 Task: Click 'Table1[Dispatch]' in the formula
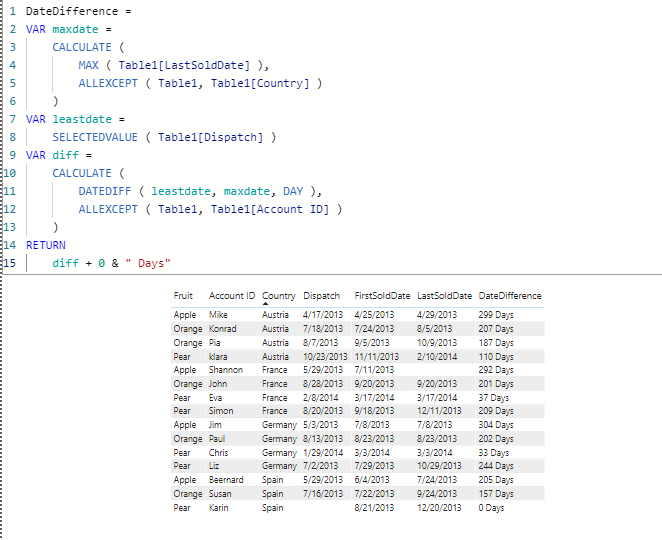tap(211, 137)
